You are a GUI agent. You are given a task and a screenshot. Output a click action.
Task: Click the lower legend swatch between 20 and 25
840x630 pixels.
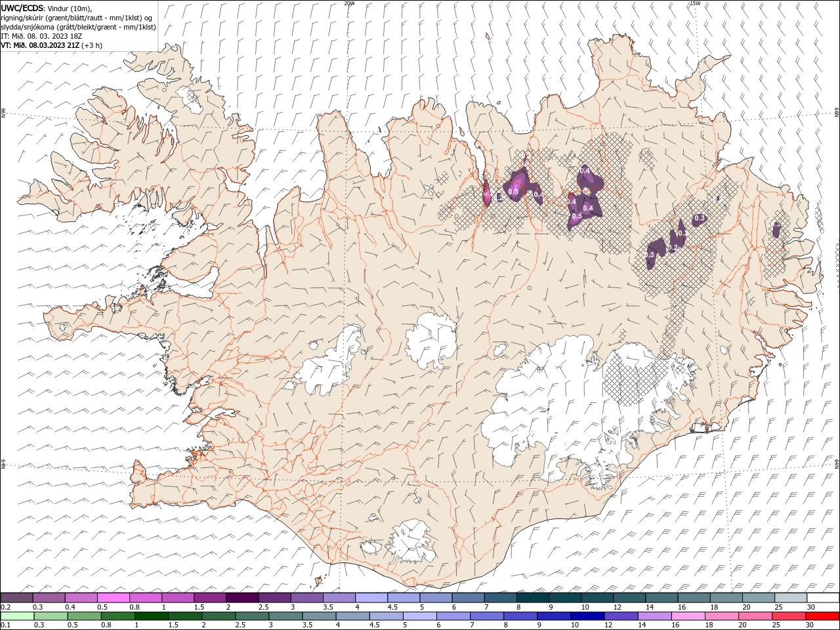pyautogui.click(x=755, y=616)
